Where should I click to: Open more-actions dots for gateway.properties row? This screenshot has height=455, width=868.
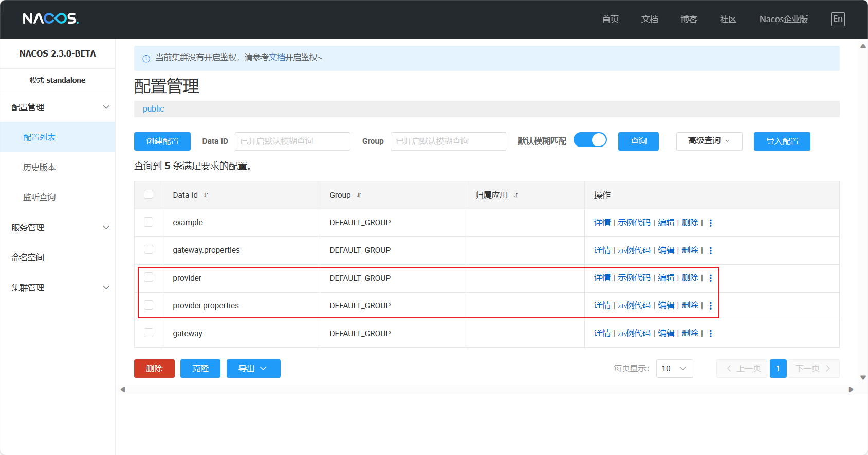(711, 251)
